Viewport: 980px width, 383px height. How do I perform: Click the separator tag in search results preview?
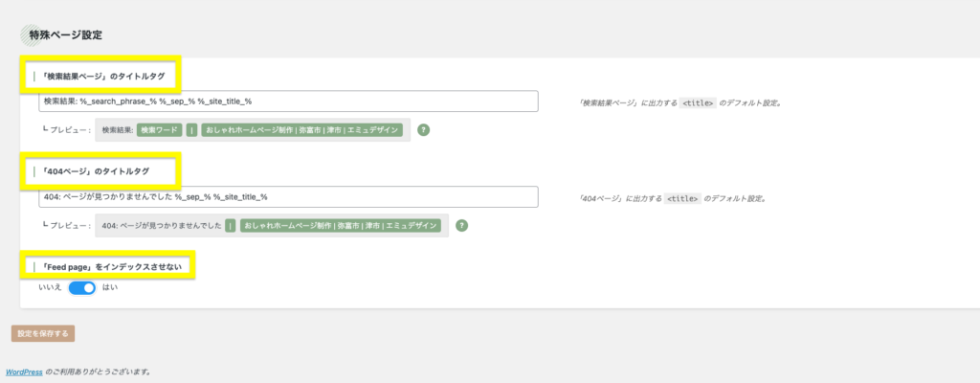[x=191, y=129]
